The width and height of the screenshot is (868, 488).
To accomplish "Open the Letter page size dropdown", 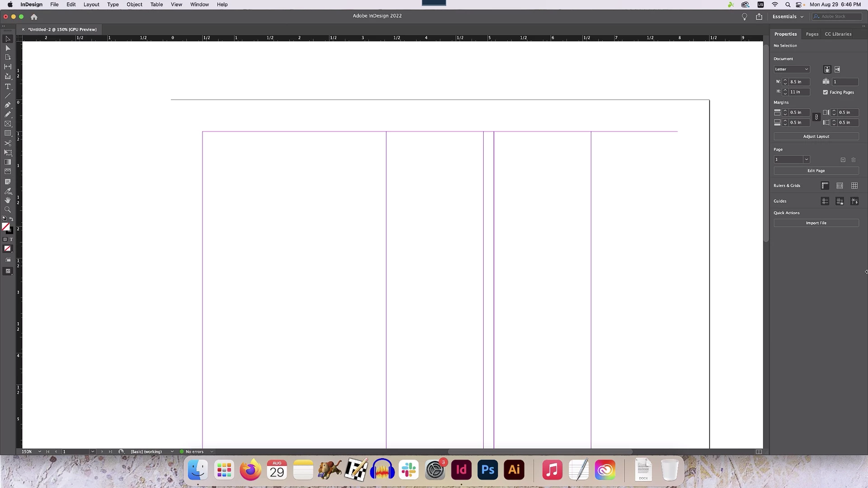I will [x=792, y=69].
